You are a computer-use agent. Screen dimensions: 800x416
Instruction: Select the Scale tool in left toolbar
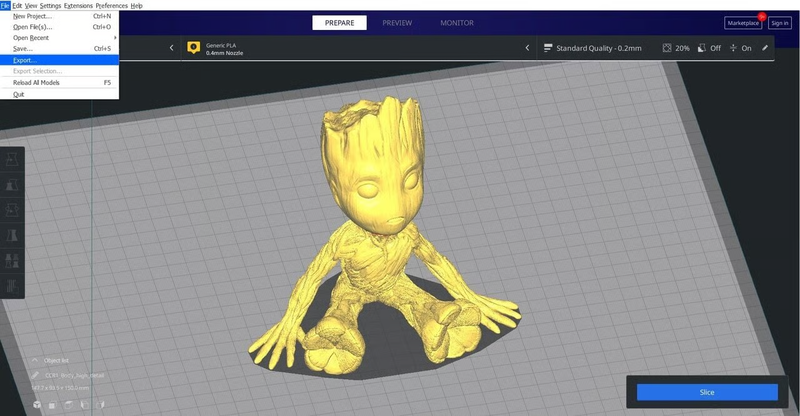coord(12,185)
